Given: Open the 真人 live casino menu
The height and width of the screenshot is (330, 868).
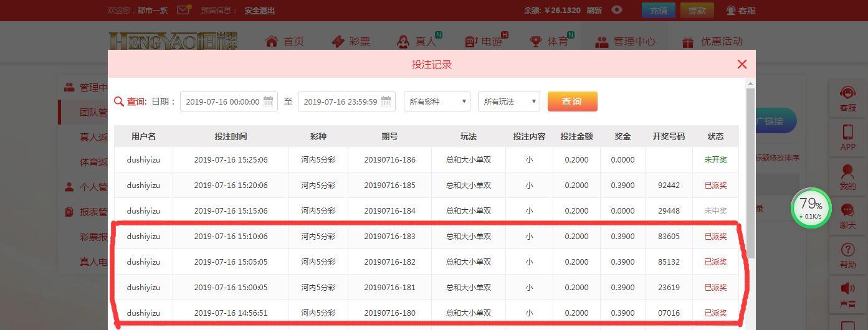Looking at the screenshot, I should point(418,42).
